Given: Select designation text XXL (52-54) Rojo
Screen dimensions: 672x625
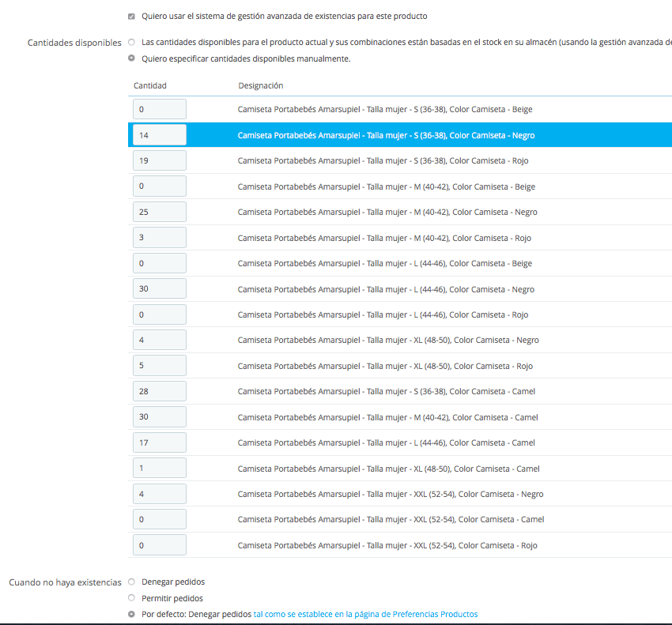Looking at the screenshot, I should click(387, 546).
